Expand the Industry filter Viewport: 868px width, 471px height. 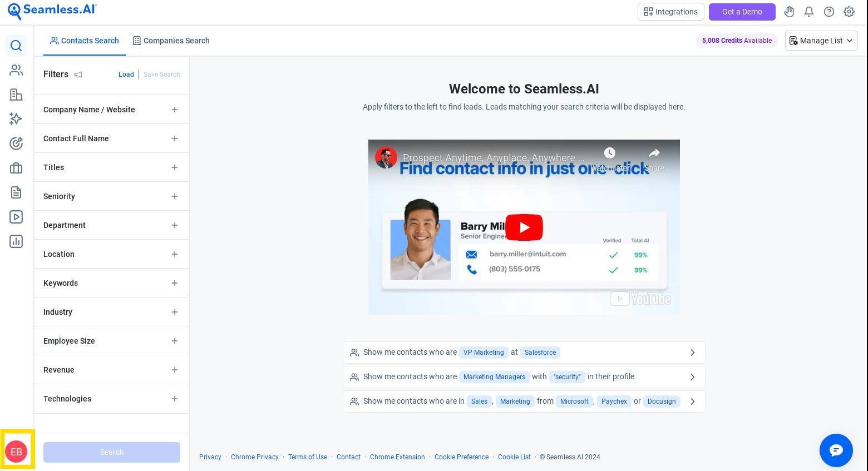[112, 312]
